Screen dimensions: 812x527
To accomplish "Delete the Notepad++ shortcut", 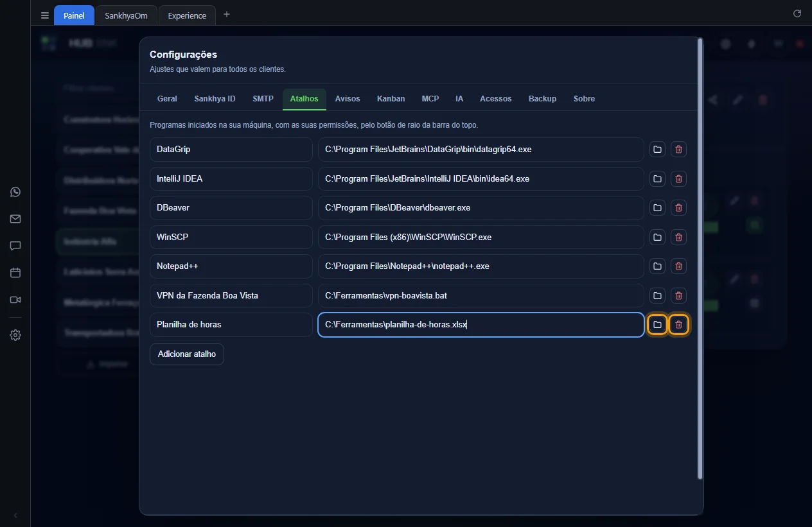I will [x=678, y=266].
